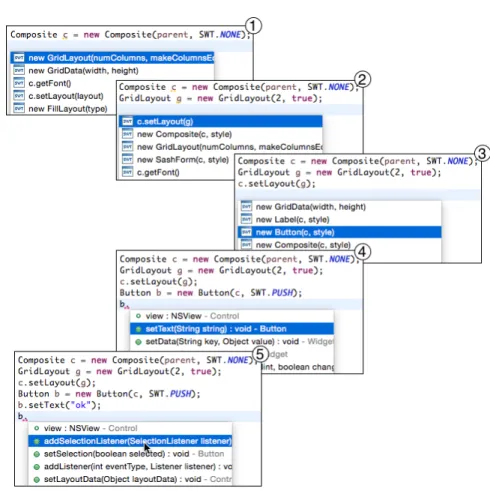The height and width of the screenshot is (491, 490).
Task: Click the SWT icon next to new Label(c, style)
Action: coord(246,219)
